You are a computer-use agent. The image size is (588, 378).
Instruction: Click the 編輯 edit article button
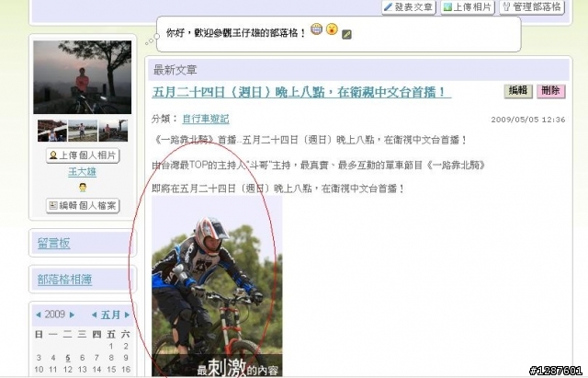518,91
